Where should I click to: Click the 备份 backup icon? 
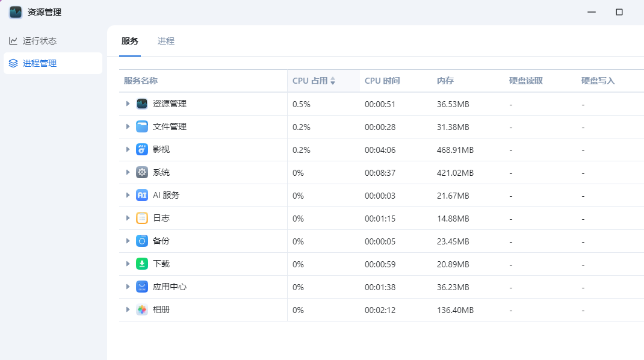point(142,241)
